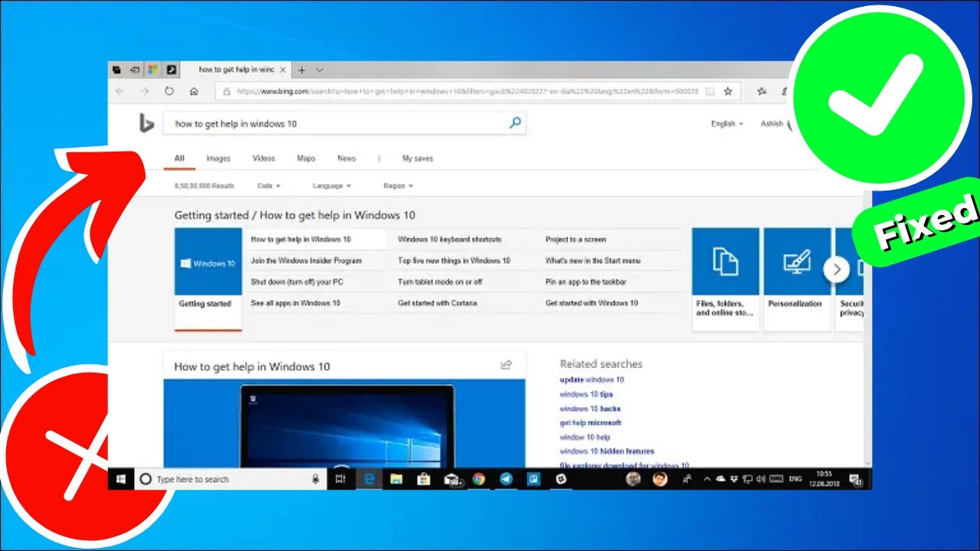Click the reading view icon in address bar

tap(710, 91)
